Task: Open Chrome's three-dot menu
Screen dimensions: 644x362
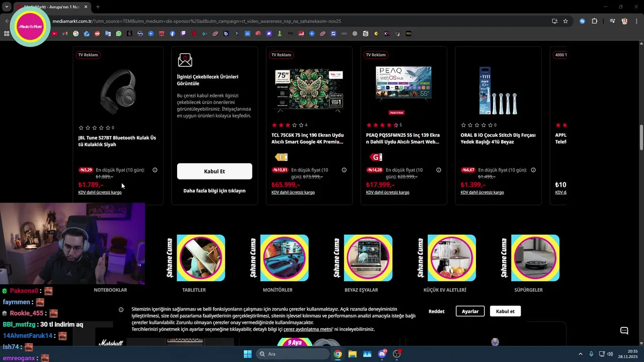Action: (x=636, y=21)
